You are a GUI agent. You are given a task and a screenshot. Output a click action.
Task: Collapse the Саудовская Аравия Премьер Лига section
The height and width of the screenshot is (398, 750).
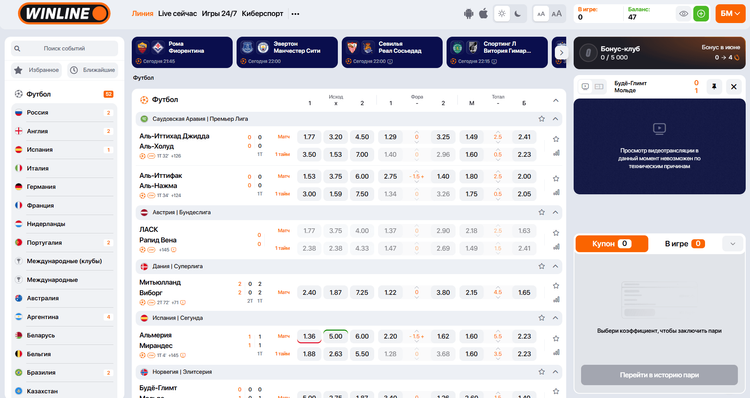coord(555,119)
